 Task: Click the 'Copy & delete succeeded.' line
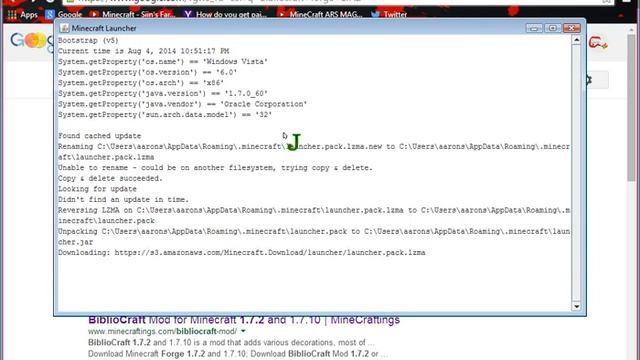click(x=110, y=178)
